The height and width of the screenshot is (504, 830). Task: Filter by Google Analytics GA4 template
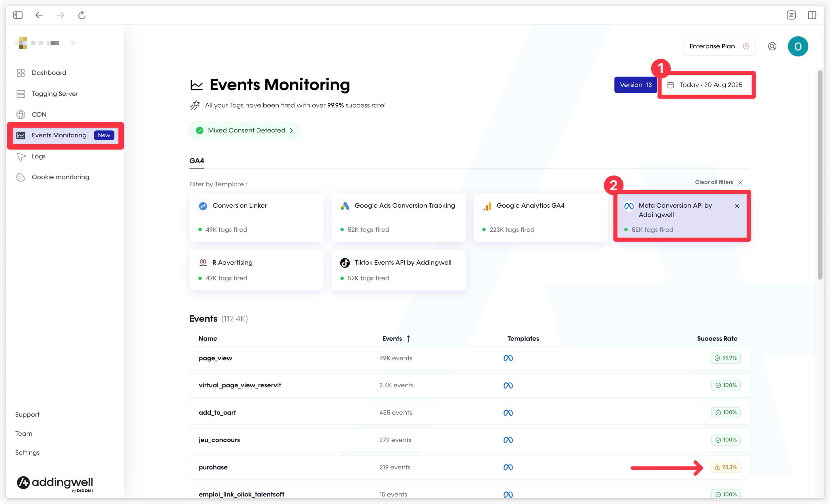click(x=540, y=217)
